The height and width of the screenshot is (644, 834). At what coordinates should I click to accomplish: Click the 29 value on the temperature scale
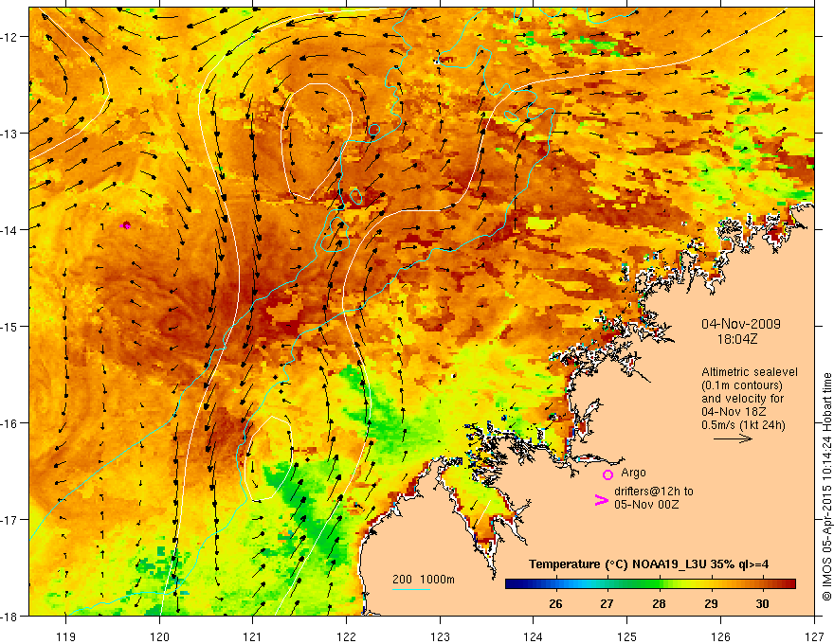[x=711, y=603]
